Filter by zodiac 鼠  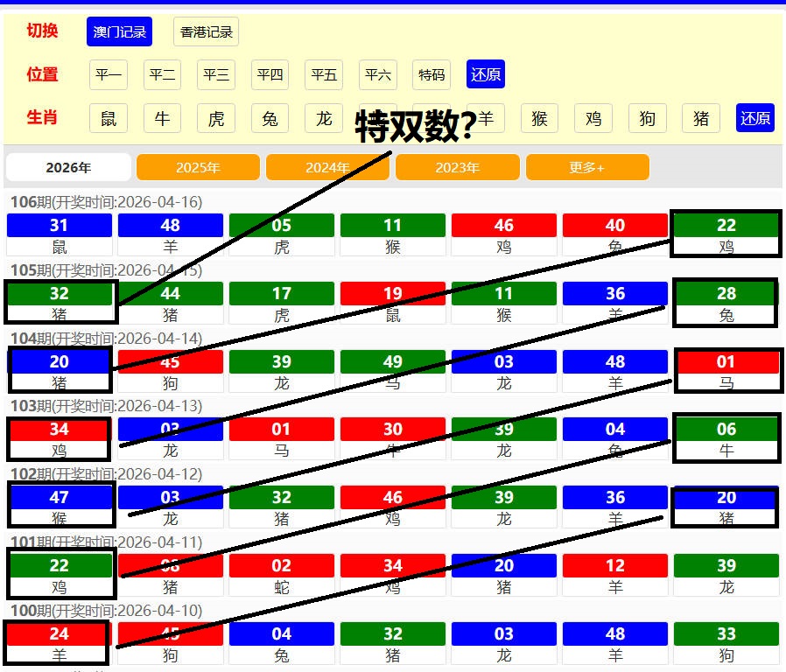tap(109, 118)
